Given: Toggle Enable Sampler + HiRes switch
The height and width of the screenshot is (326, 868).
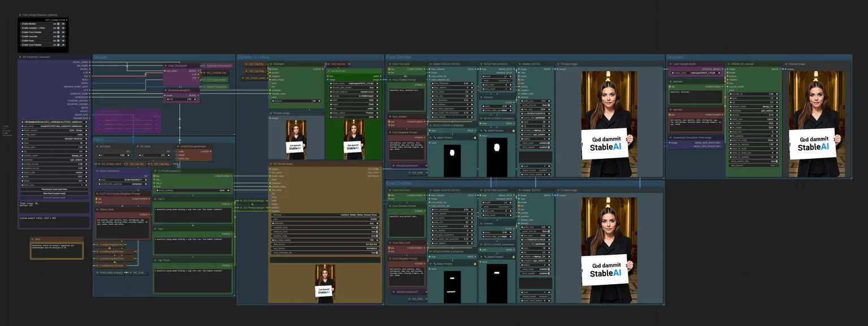Looking at the screenshot, I should [x=58, y=28].
